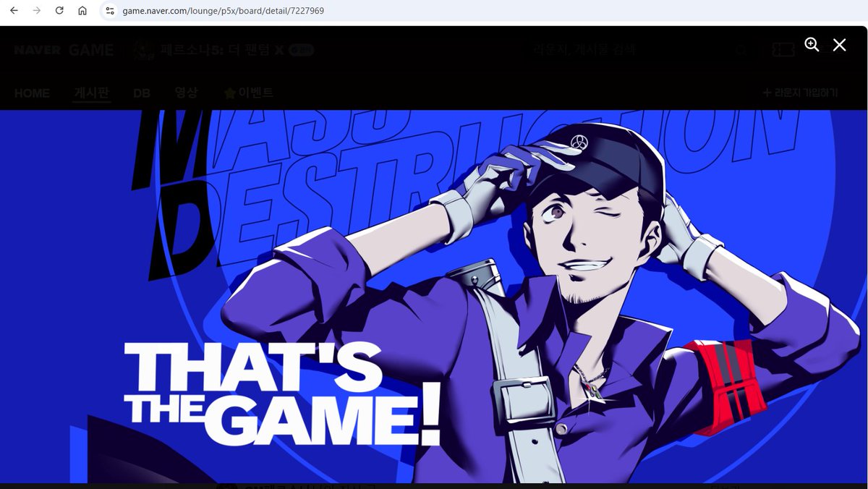Screen dimensions: 868x489
Task: Select the dimmed 게시판 tab
Action: [92, 93]
